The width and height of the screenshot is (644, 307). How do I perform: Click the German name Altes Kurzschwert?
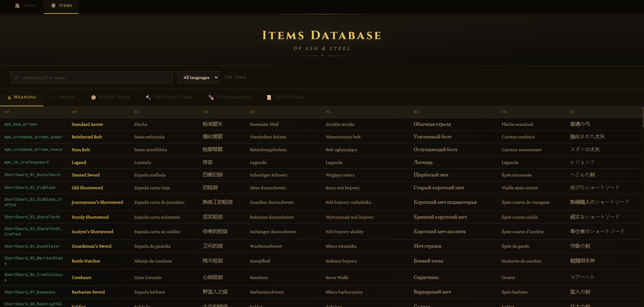coord(268,188)
